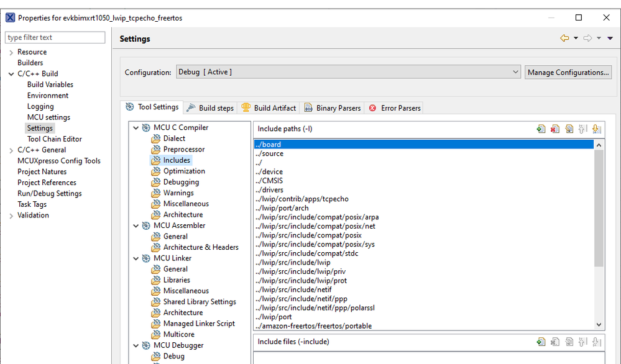Select Architecture under MCU C Compiler
The image size is (621, 364).
[x=183, y=214]
